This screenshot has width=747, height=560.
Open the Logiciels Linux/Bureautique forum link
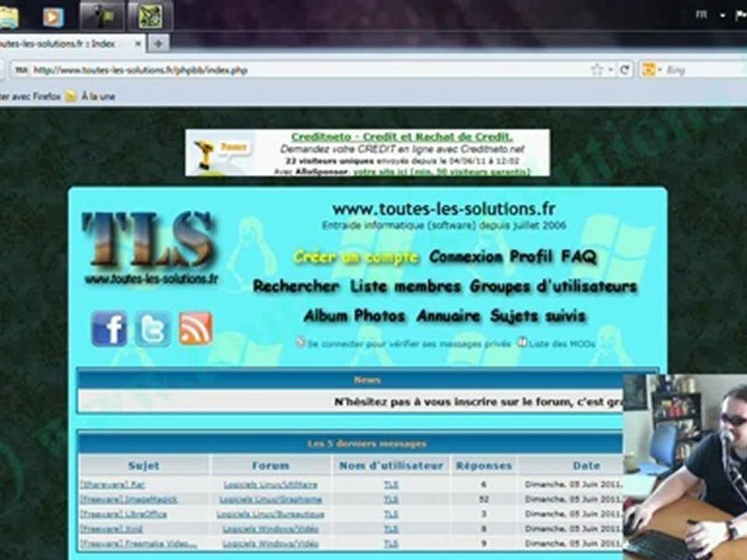(271, 514)
